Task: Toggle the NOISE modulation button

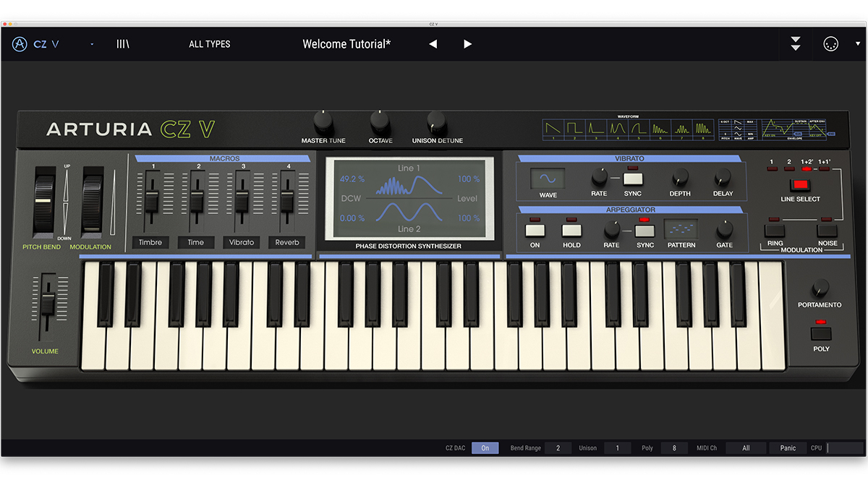Action: [827, 231]
